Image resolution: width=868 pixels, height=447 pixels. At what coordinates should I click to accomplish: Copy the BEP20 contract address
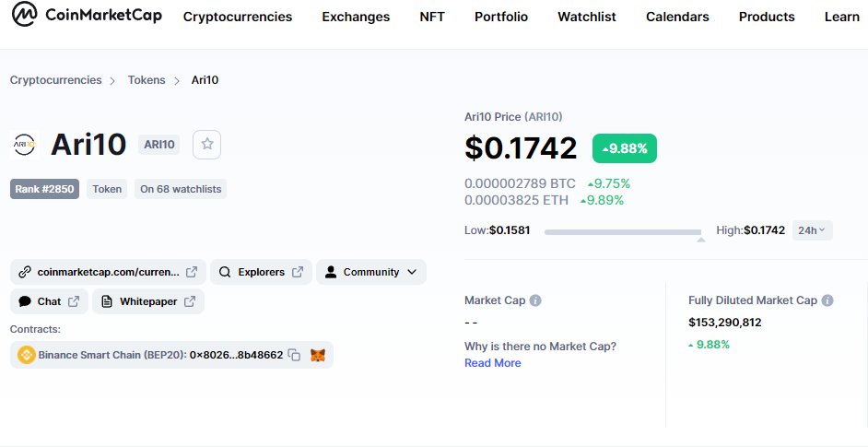pyautogui.click(x=295, y=355)
